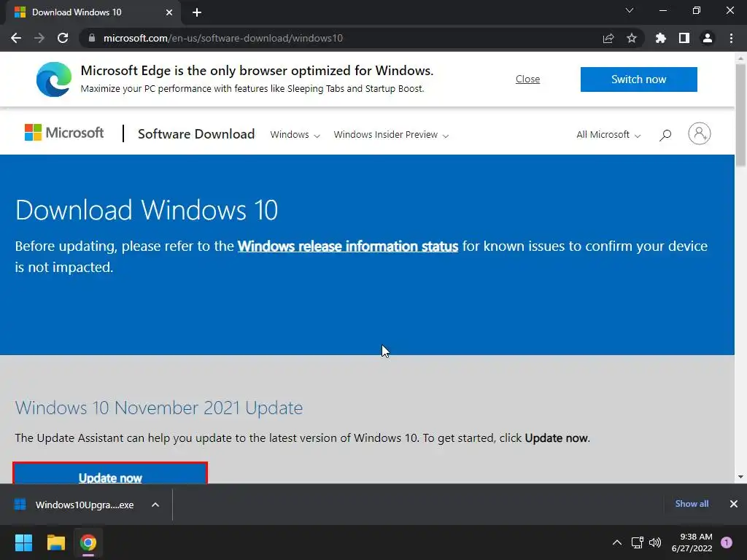Sign in using the account circle icon
The width and height of the screenshot is (747, 560).
(700, 134)
